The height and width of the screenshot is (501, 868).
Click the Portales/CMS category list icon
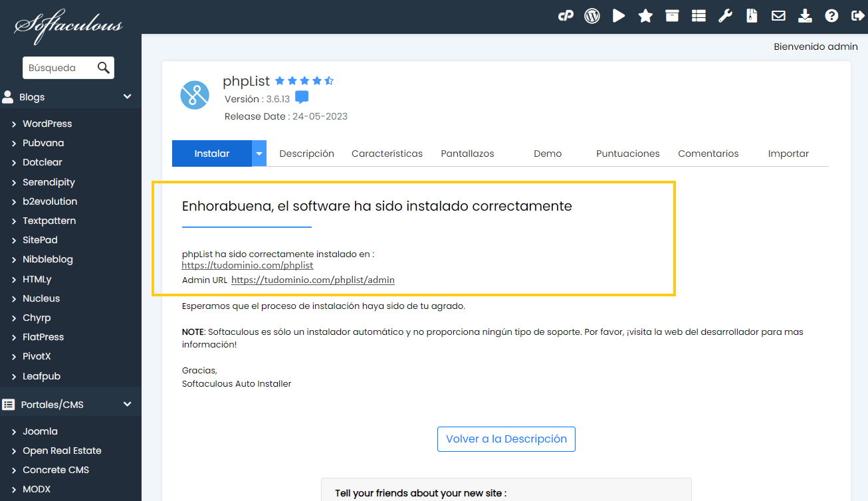click(9, 404)
